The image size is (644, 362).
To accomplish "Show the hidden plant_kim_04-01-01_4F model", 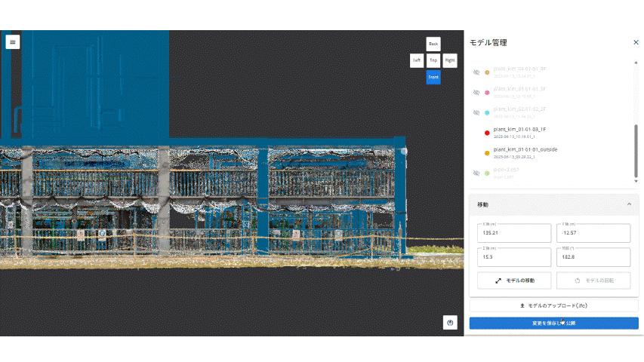I will click(476, 72).
